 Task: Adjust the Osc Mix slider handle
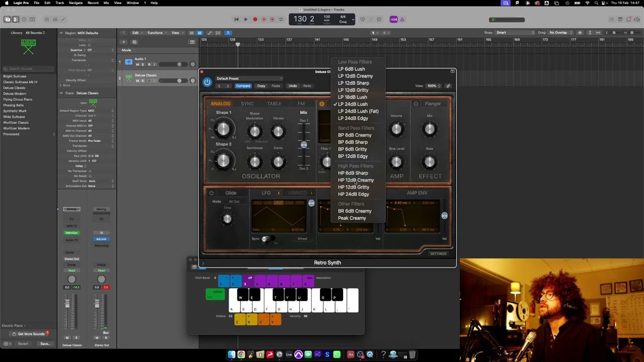pyautogui.click(x=304, y=145)
